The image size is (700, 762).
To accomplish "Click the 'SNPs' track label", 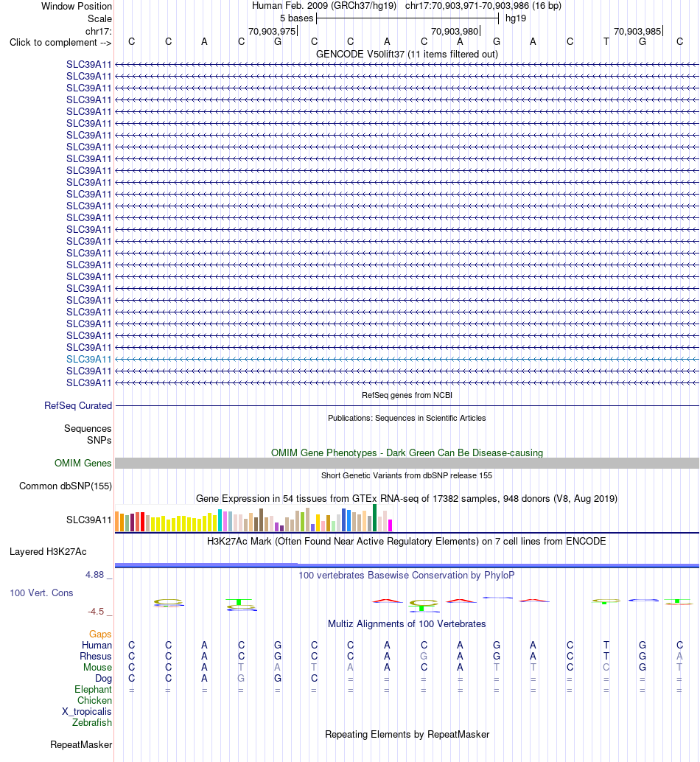I will (99, 440).
